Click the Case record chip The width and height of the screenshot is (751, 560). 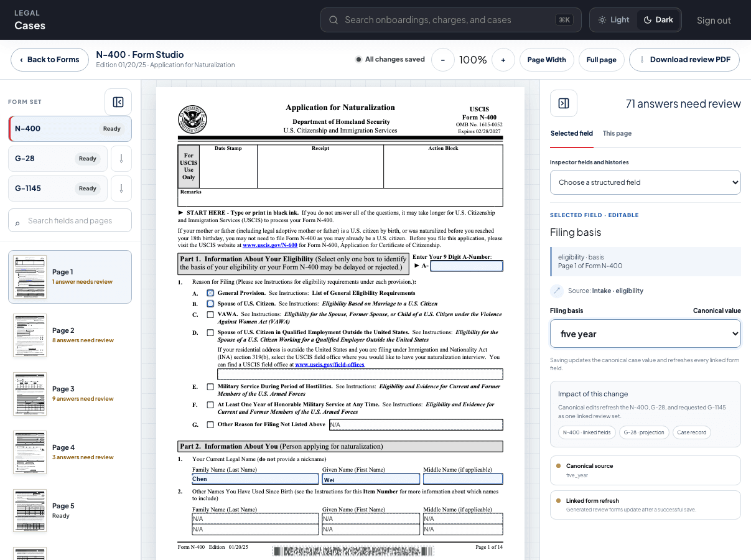691,432
